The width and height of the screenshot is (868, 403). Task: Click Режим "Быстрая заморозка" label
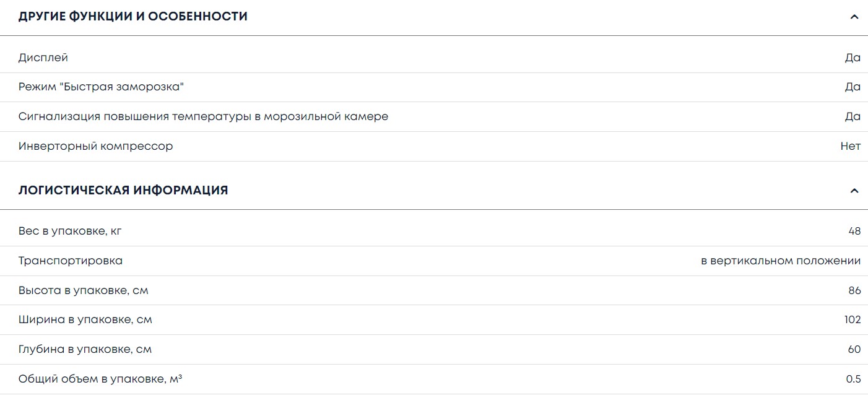pos(101,87)
